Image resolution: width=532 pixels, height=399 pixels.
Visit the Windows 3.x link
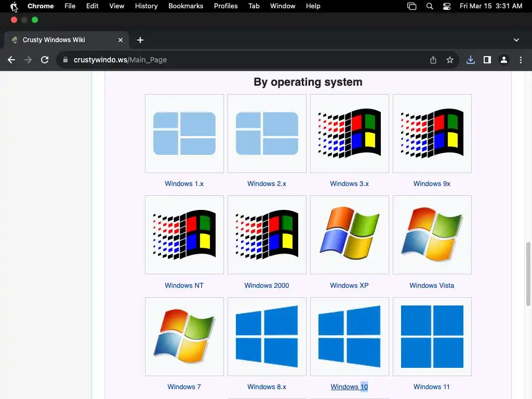(x=350, y=183)
